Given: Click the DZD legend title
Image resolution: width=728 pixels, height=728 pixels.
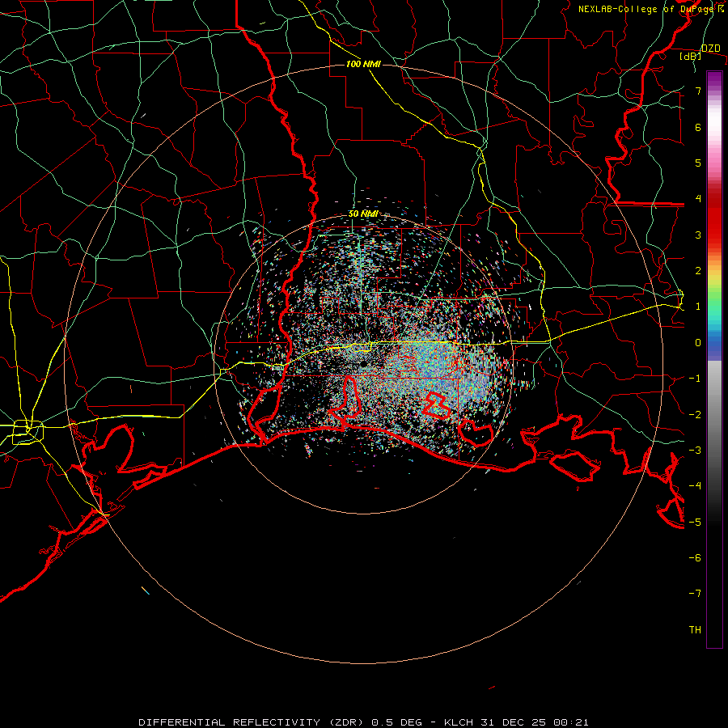Looking at the screenshot, I should [x=711, y=49].
